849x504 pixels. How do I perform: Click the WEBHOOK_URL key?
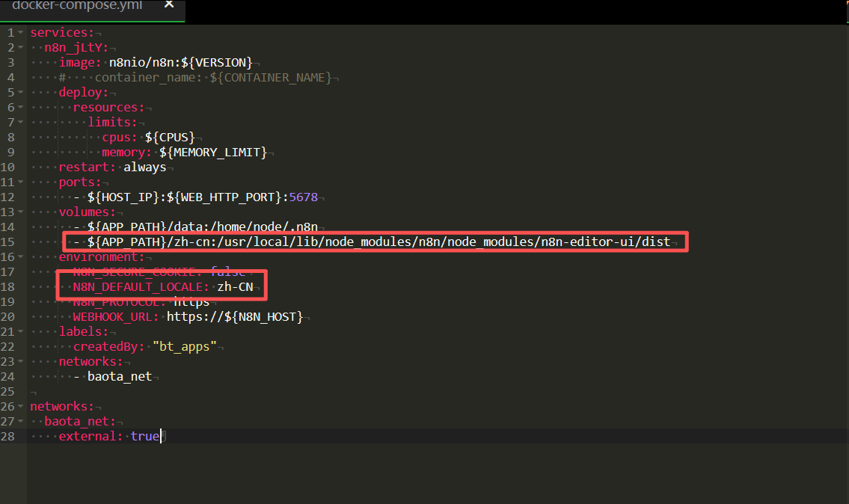[115, 316]
